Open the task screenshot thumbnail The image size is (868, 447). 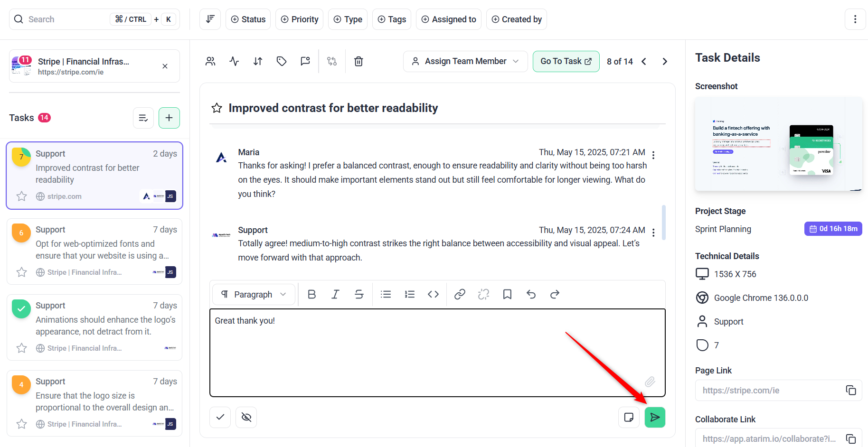778,144
